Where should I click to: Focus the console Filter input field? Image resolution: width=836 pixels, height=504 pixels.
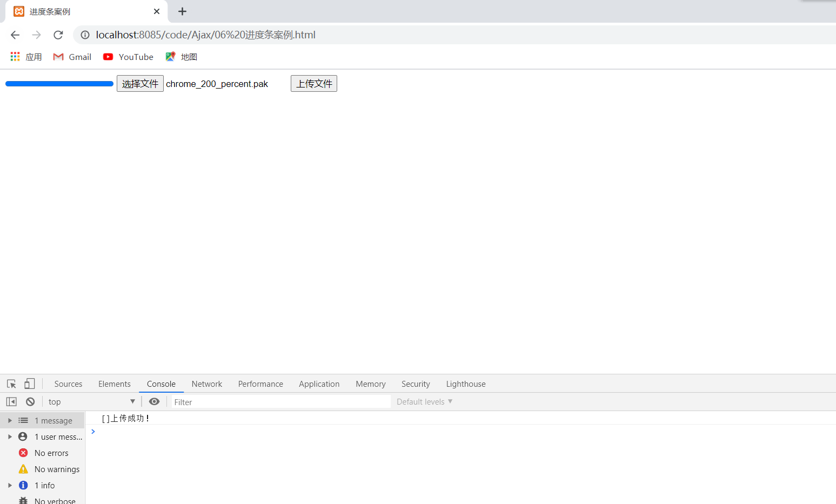pyautogui.click(x=281, y=402)
